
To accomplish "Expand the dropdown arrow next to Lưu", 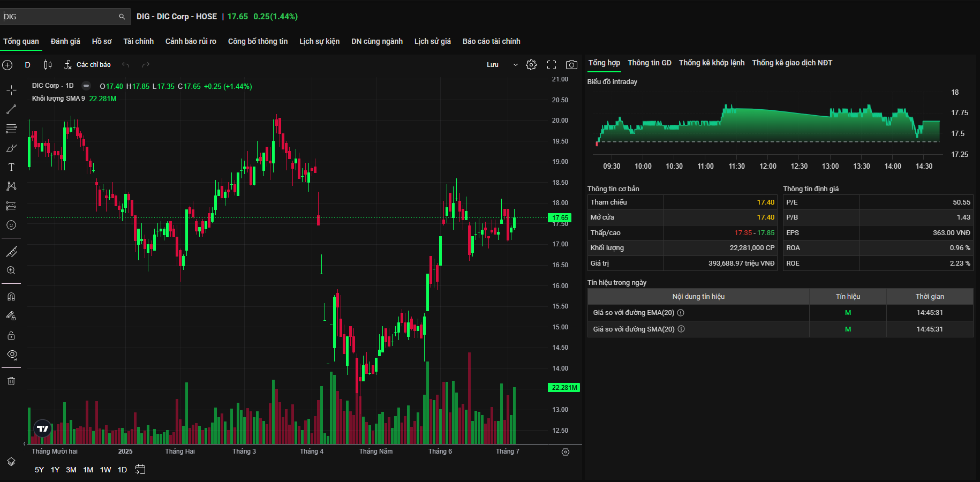I will (x=516, y=65).
